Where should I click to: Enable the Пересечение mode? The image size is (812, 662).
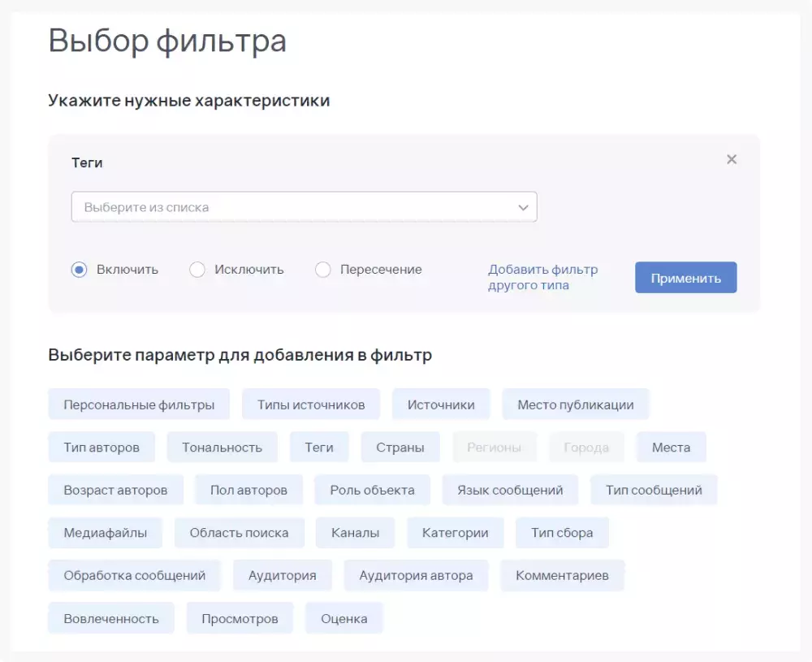coord(323,269)
